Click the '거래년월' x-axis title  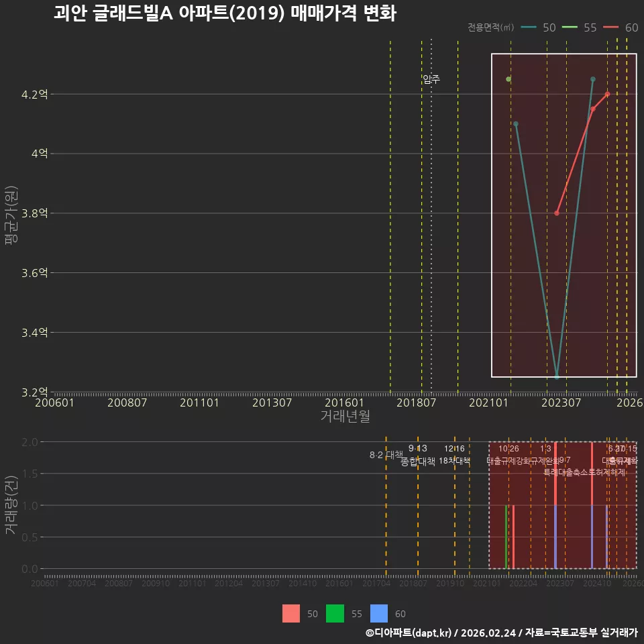point(345,416)
